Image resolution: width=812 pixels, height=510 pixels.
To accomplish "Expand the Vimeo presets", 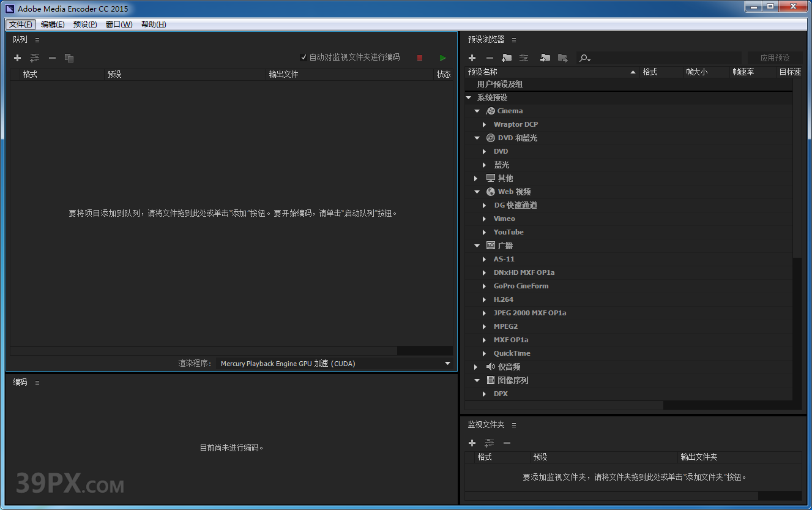I will pyautogui.click(x=484, y=219).
